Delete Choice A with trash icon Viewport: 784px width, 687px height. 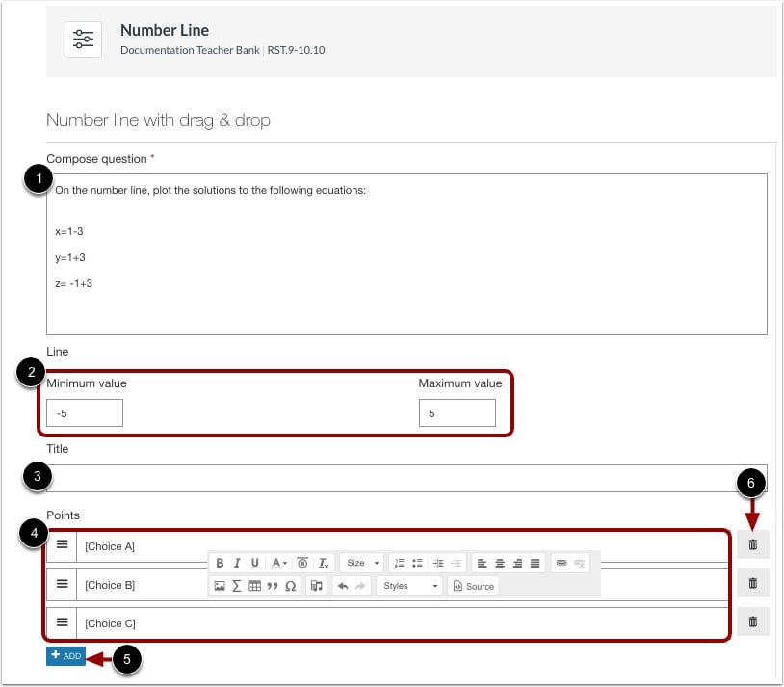(x=752, y=544)
